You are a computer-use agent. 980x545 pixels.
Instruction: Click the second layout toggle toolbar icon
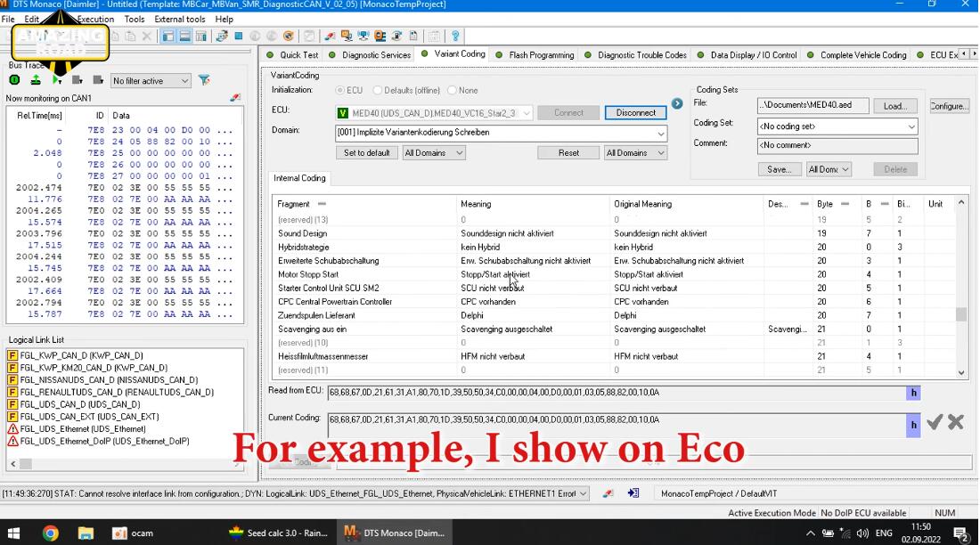pos(184,37)
